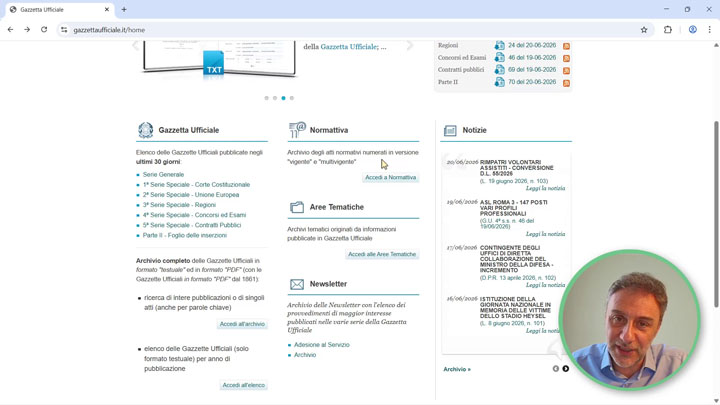Image resolution: width=720 pixels, height=405 pixels.
Task: Click the Regioni gazette document icon
Action: point(499,45)
